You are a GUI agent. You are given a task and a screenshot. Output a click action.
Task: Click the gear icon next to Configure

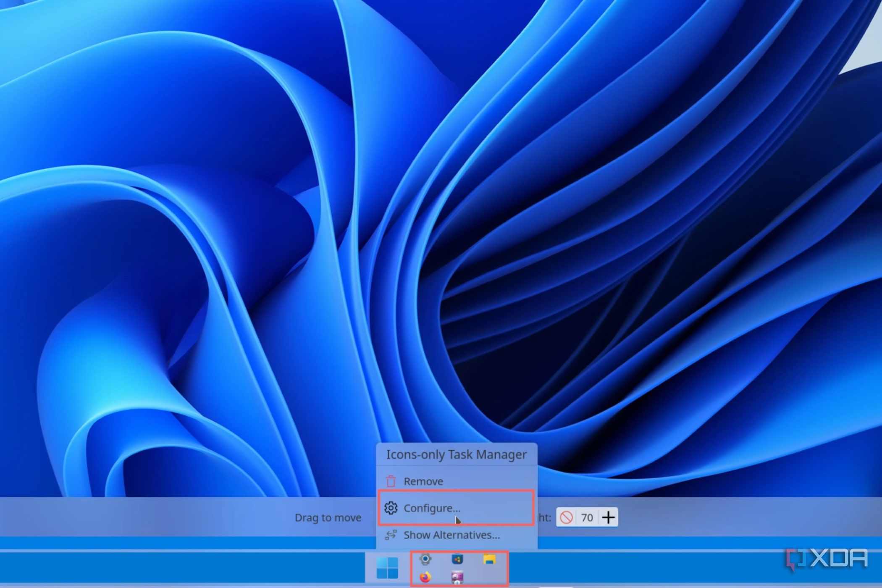pos(391,508)
